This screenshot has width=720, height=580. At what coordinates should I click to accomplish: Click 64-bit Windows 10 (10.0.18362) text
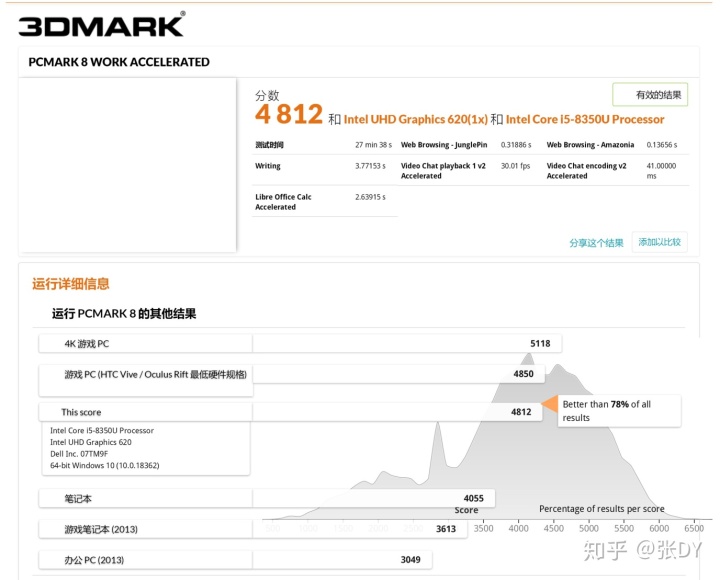point(105,465)
